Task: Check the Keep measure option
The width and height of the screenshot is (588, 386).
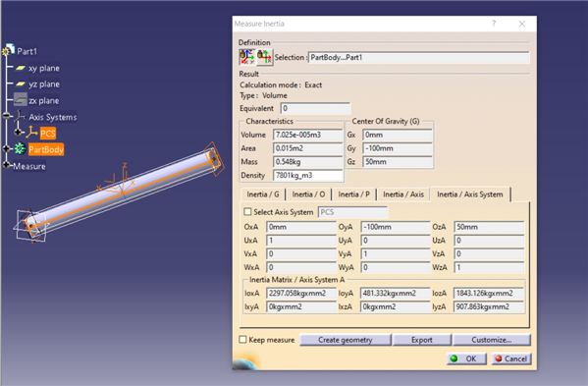Action: click(x=243, y=340)
